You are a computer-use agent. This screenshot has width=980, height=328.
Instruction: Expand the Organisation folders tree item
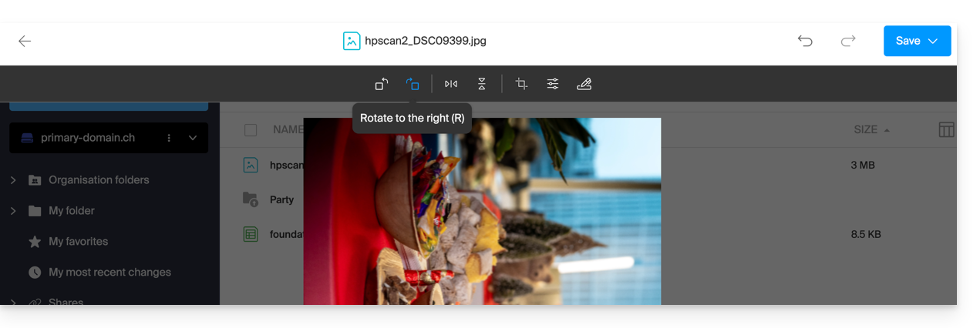[x=13, y=180]
